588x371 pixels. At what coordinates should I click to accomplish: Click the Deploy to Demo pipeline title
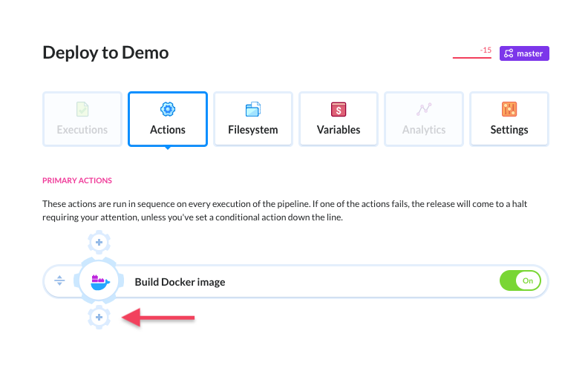click(x=105, y=53)
